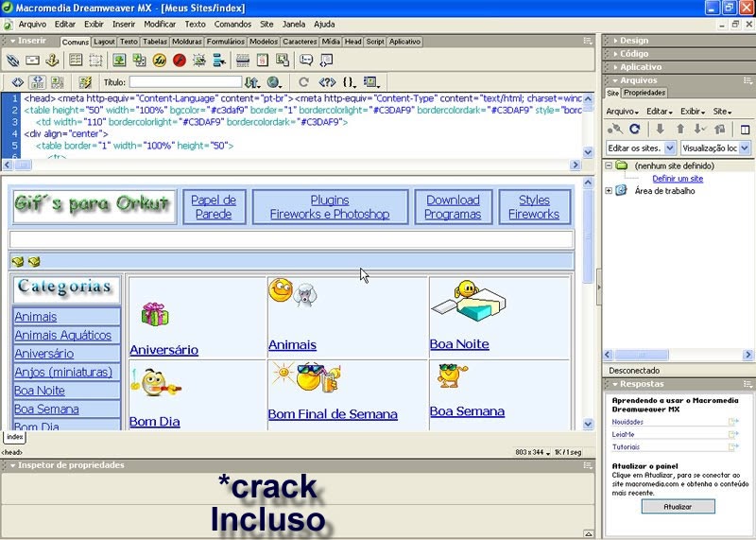756x540 pixels.
Task: Switch to the Formulários insert tab
Action: coord(226,42)
